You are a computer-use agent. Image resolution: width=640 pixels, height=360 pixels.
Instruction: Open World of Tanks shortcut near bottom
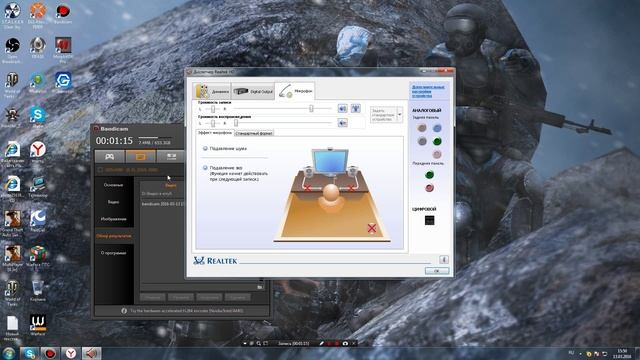point(12,293)
